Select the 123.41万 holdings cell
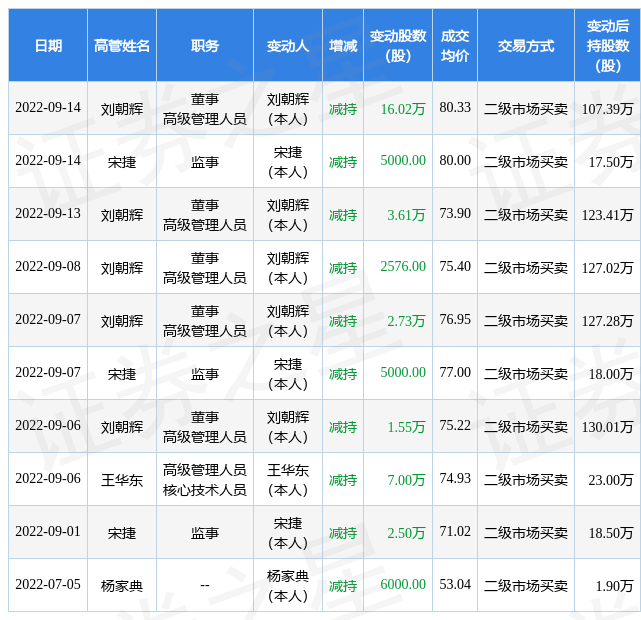Screen dimensions: 641x620 click(x=607, y=215)
